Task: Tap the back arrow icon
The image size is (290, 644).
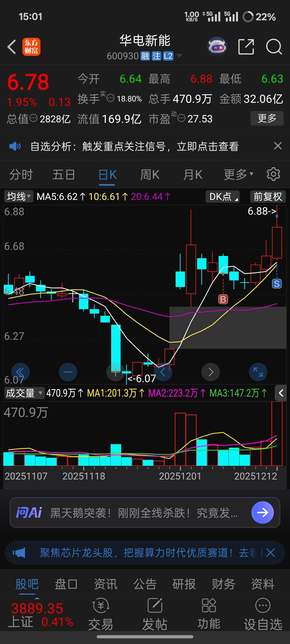Action: (12, 47)
